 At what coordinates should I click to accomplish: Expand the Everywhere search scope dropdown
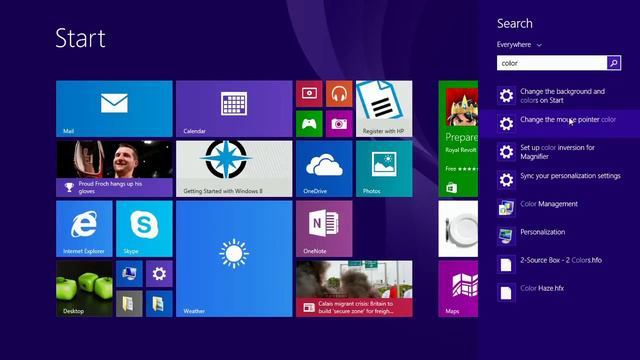(519, 44)
